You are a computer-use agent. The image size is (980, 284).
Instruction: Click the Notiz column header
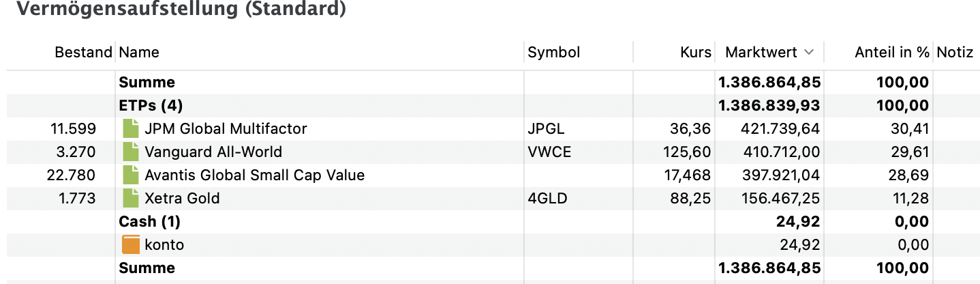point(955,53)
